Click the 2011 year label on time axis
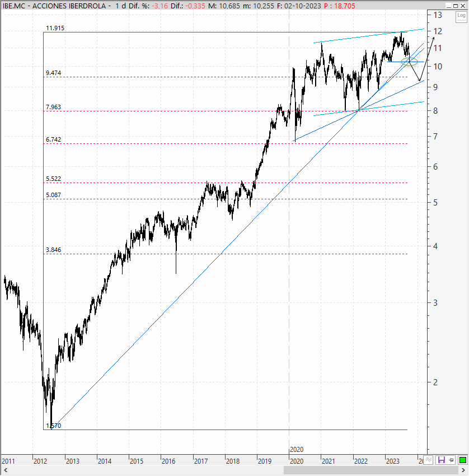Viewport: 469px width, 476px height. pyautogui.click(x=8, y=461)
